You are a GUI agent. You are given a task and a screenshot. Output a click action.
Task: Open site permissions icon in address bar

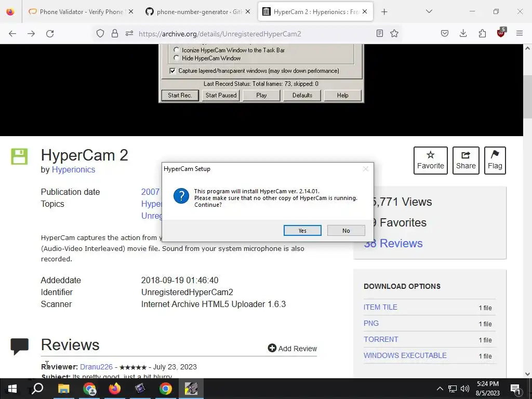[x=129, y=34]
